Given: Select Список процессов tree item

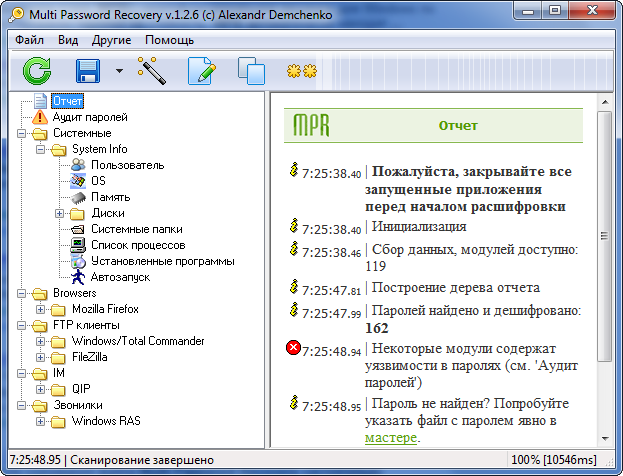Looking at the screenshot, I should 138,245.
